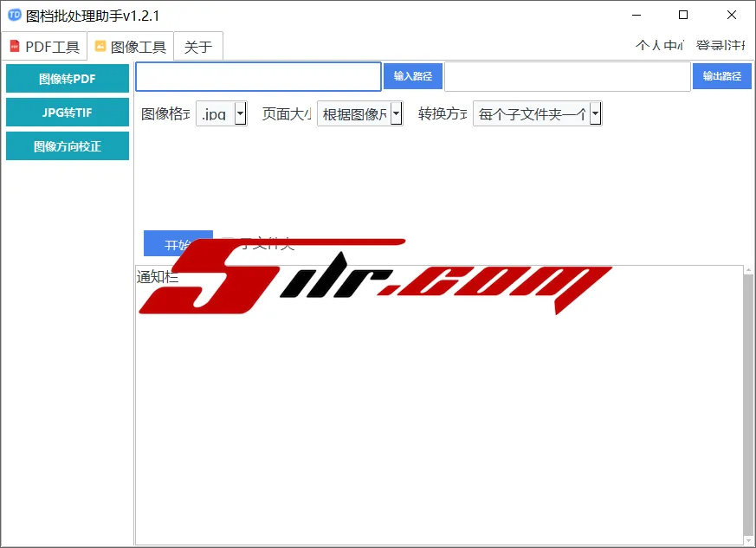Select the 图像转PDF function
Screen dimensions: 756x548
[68, 79]
